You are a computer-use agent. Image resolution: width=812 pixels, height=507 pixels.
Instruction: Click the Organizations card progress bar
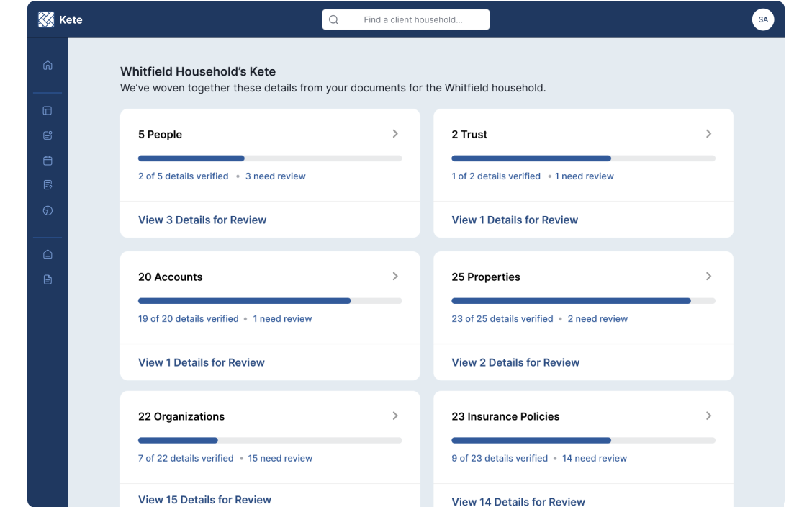tap(270, 441)
